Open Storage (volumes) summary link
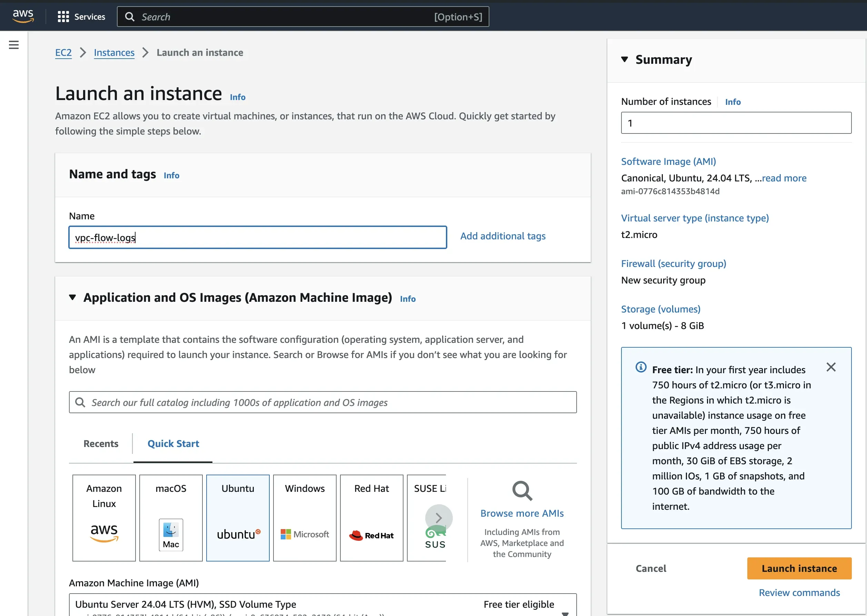The height and width of the screenshot is (616, 867). pos(661,309)
